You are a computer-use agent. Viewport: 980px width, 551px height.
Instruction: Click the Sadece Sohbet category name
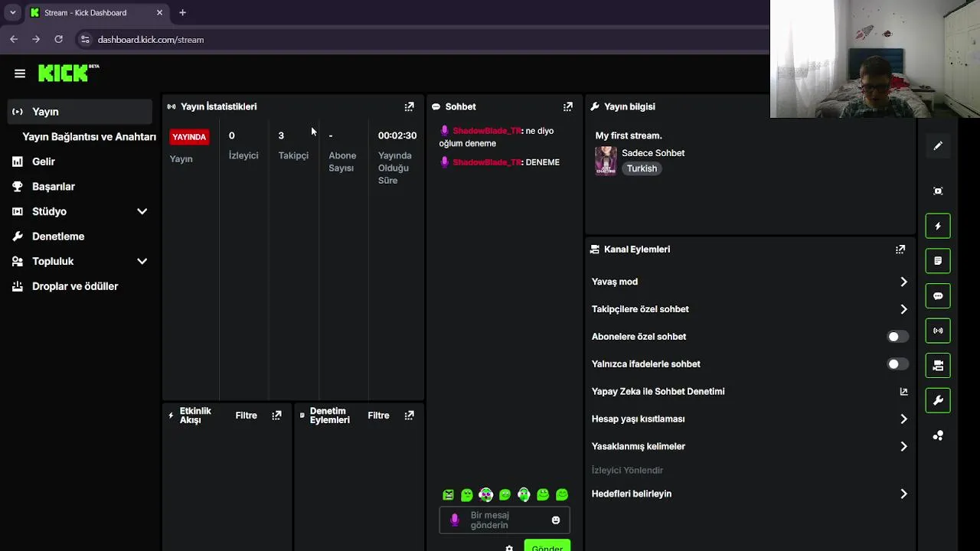pyautogui.click(x=653, y=153)
